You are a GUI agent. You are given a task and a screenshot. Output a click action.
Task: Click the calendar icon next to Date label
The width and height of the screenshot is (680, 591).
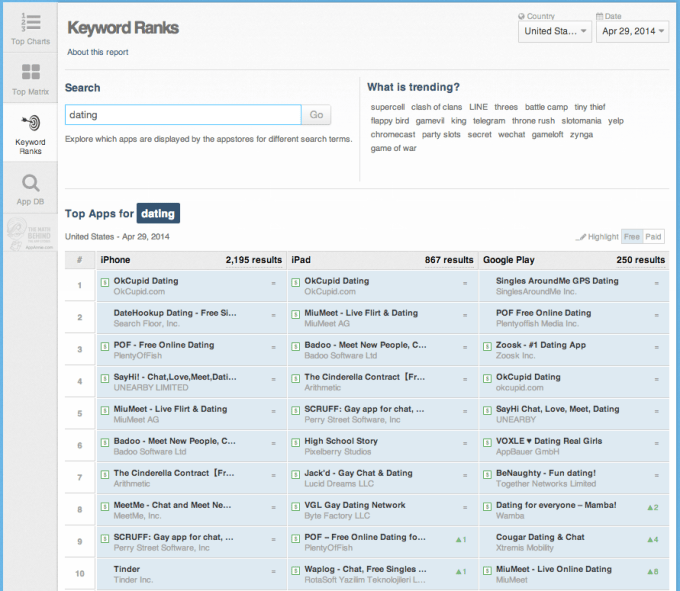point(599,16)
